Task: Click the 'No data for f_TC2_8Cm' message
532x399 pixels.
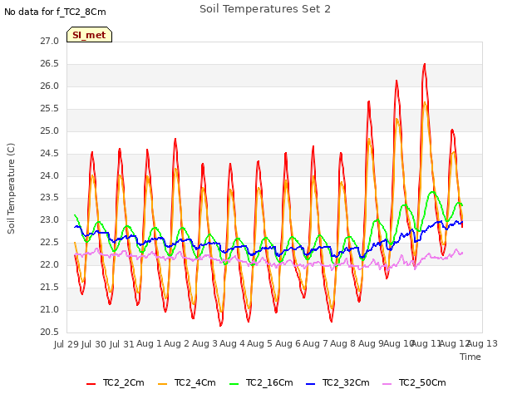Action: click(x=55, y=12)
